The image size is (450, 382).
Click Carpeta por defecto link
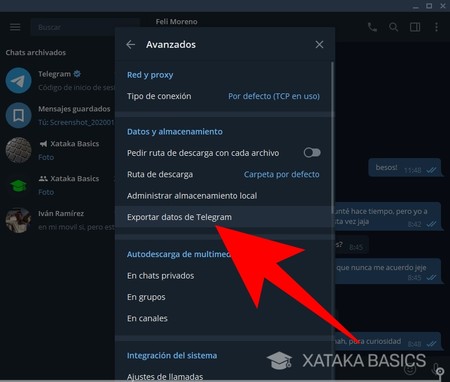click(282, 174)
